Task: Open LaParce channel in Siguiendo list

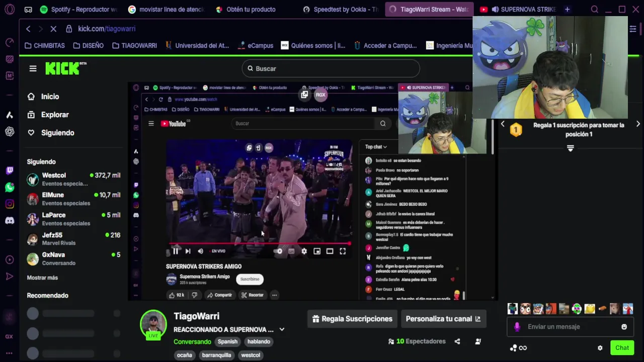Action: coord(73,219)
